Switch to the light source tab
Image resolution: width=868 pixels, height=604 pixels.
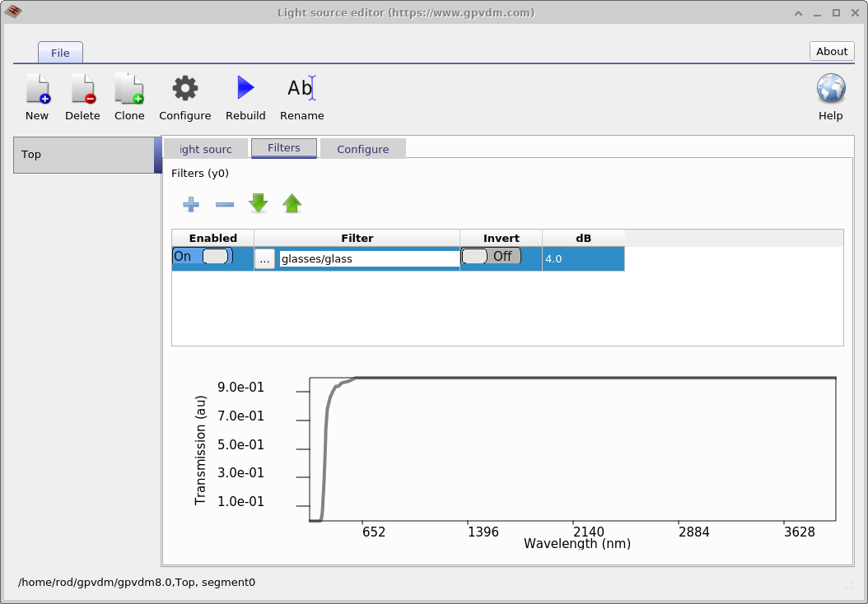pyautogui.click(x=204, y=149)
